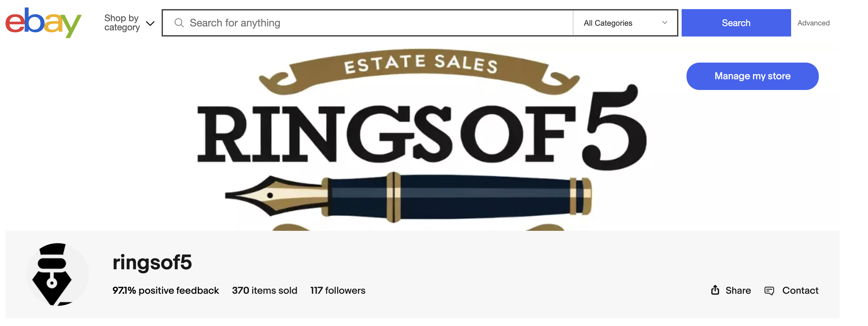Click the 117 followers count

[338, 290]
